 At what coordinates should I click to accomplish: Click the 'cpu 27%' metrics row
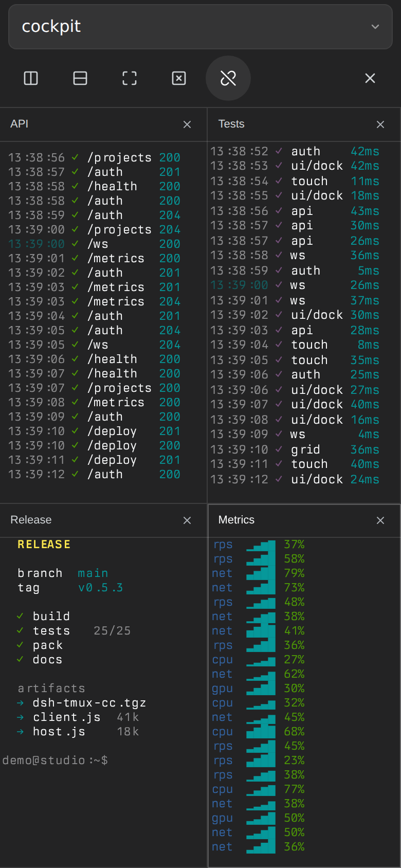[259, 660]
